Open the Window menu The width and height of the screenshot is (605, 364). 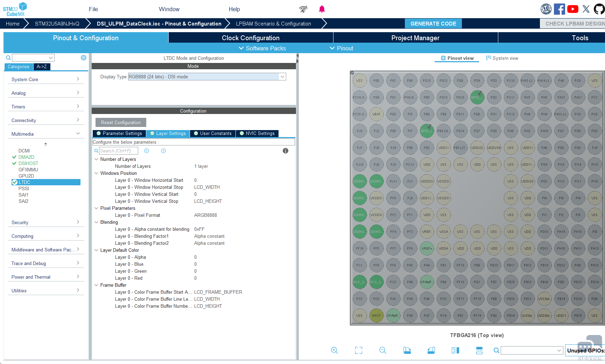169,9
